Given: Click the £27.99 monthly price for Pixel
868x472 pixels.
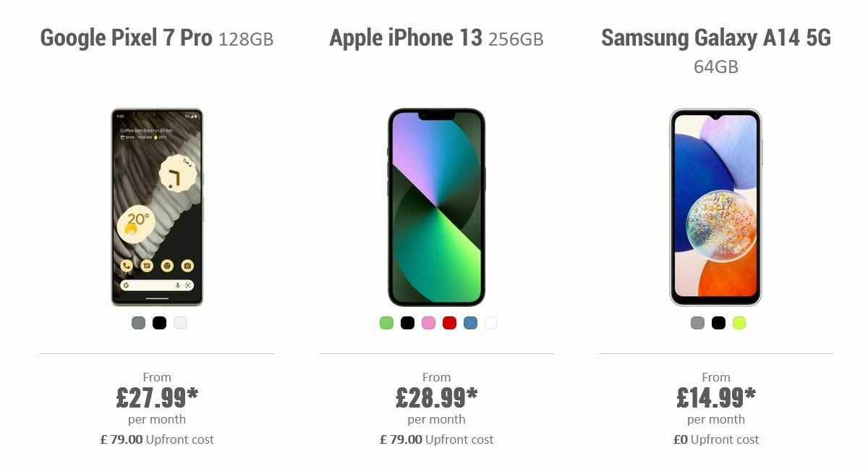Looking at the screenshot, I should [x=157, y=397].
